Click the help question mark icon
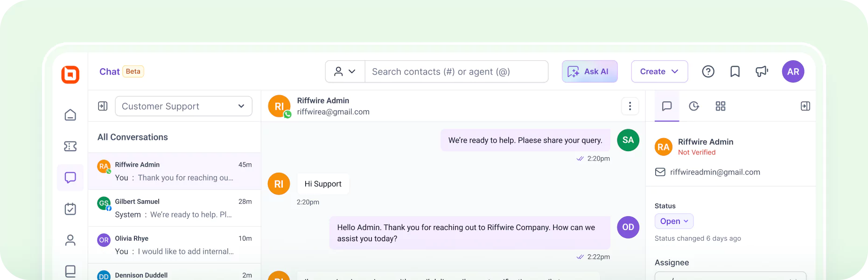 (x=708, y=71)
